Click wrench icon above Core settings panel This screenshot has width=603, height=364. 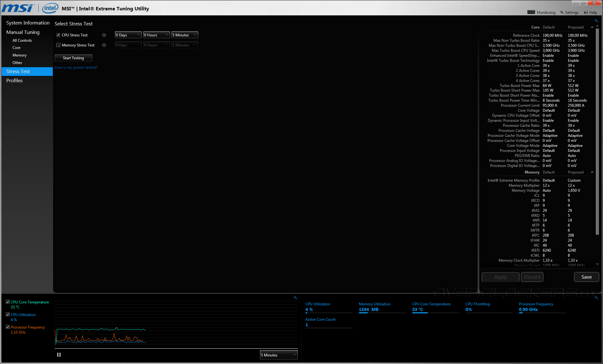coord(596,21)
